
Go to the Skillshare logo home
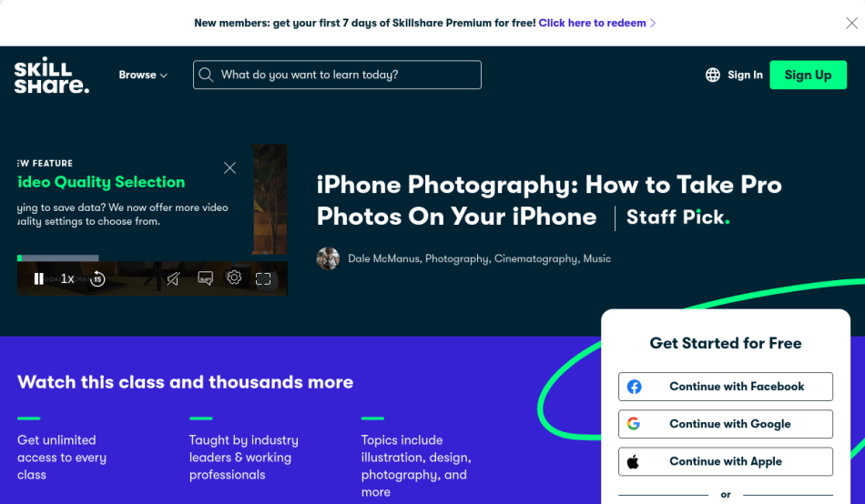coord(51,75)
